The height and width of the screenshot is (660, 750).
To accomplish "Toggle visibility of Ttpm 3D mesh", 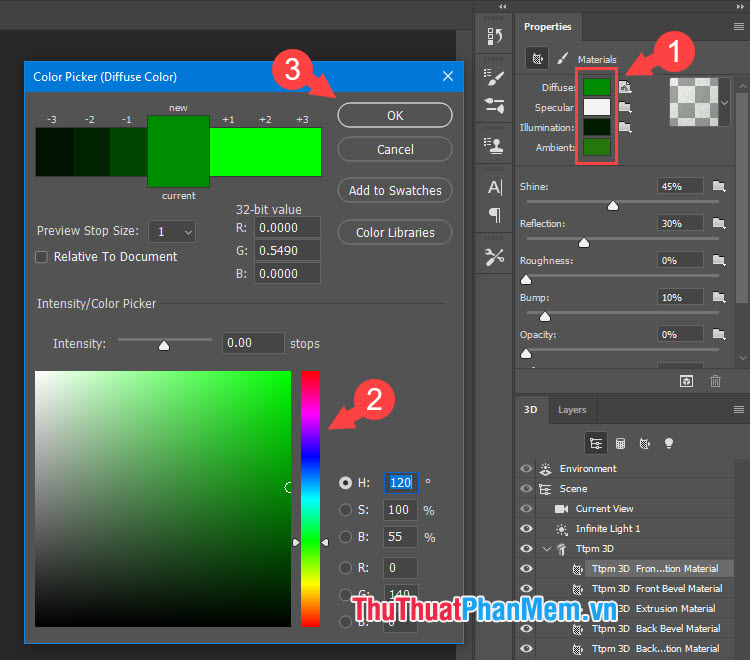I will [526, 548].
